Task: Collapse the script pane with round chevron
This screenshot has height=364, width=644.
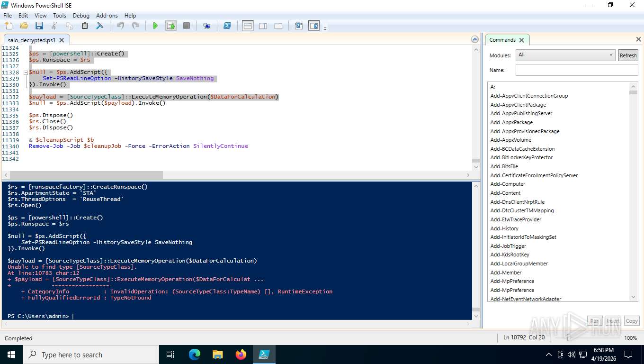Action: pyautogui.click(x=474, y=39)
